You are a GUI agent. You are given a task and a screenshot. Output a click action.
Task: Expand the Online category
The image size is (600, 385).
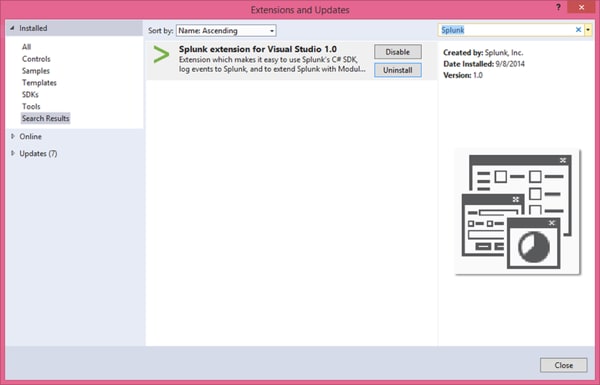[13, 136]
